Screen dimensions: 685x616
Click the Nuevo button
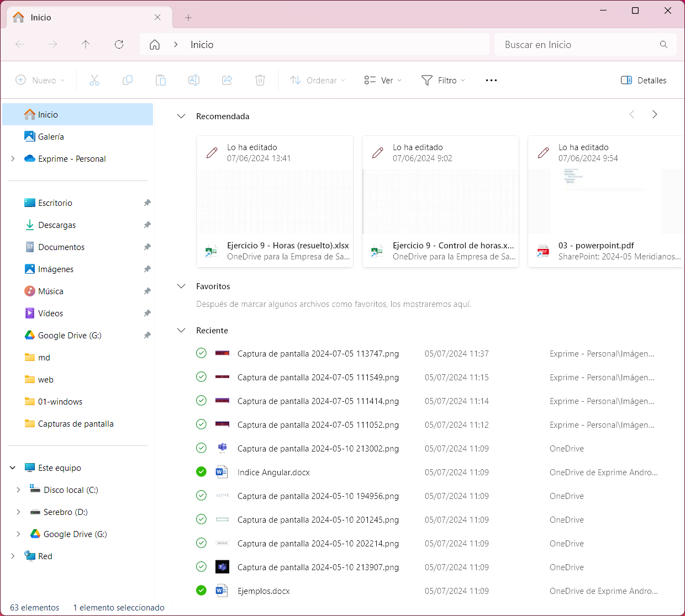pos(40,80)
